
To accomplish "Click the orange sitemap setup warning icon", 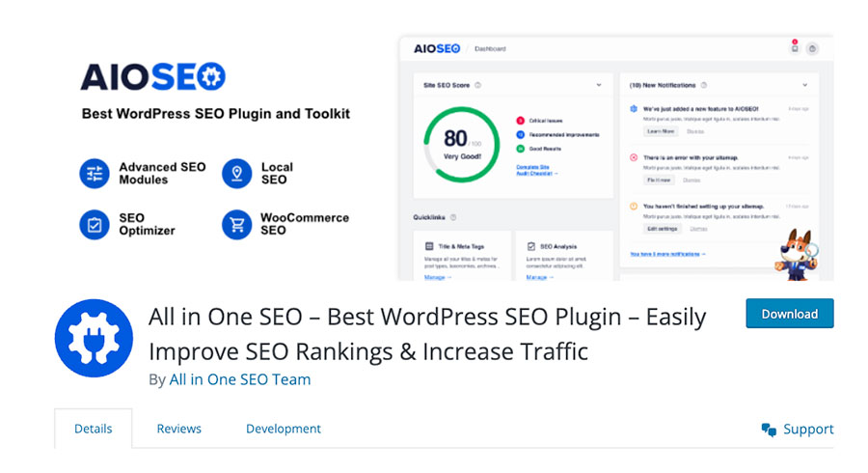I will pyautogui.click(x=634, y=206).
